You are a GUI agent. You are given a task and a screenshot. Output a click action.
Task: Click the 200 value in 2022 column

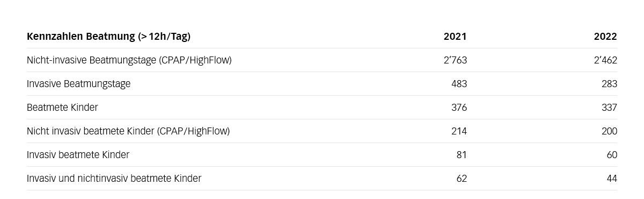(609, 131)
